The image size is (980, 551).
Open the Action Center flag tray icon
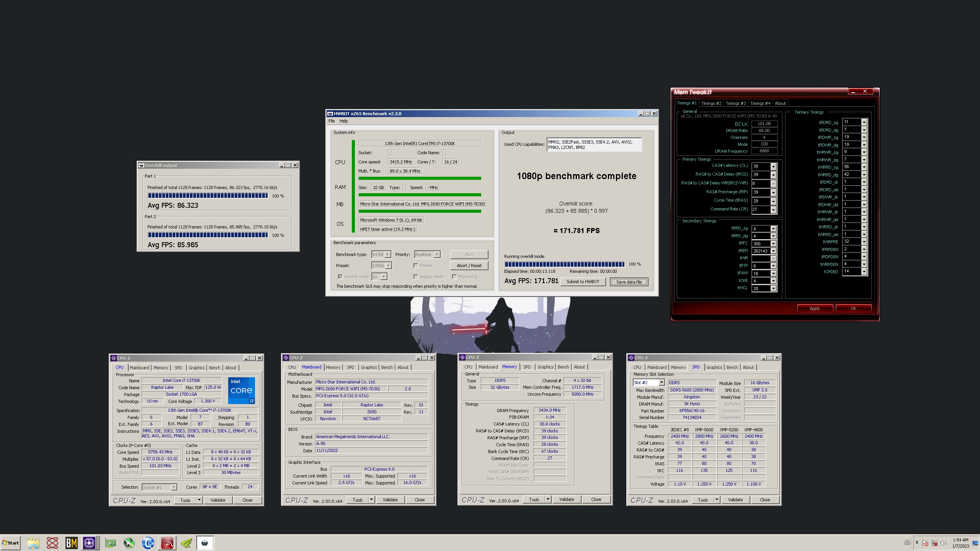pyautogui.click(x=925, y=543)
